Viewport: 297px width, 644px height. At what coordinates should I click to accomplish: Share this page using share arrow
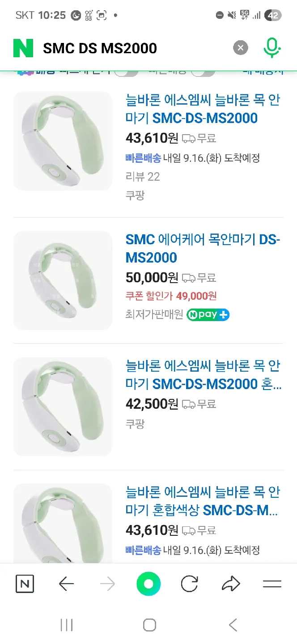[231, 584]
